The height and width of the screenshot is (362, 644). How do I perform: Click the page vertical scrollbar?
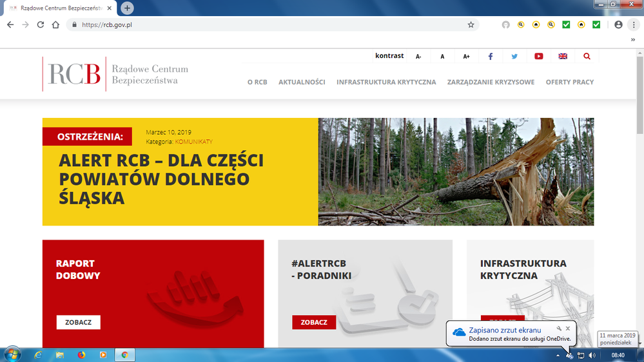pyautogui.click(x=640, y=95)
